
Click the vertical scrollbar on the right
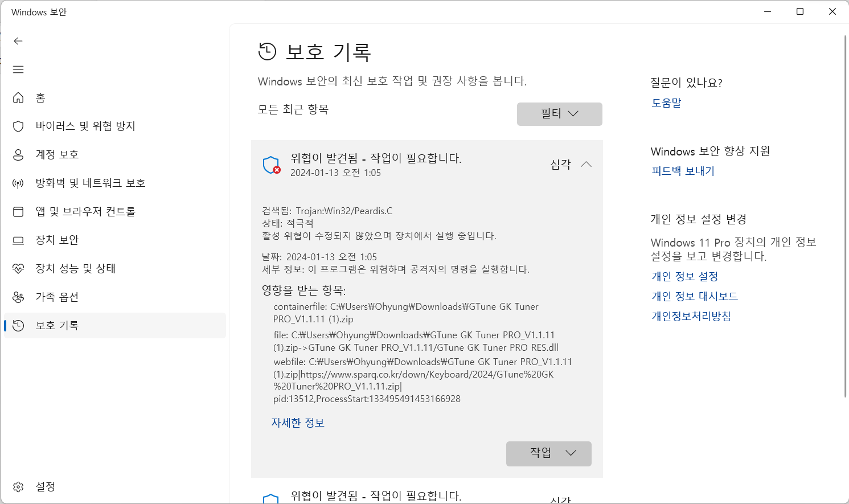point(846,216)
